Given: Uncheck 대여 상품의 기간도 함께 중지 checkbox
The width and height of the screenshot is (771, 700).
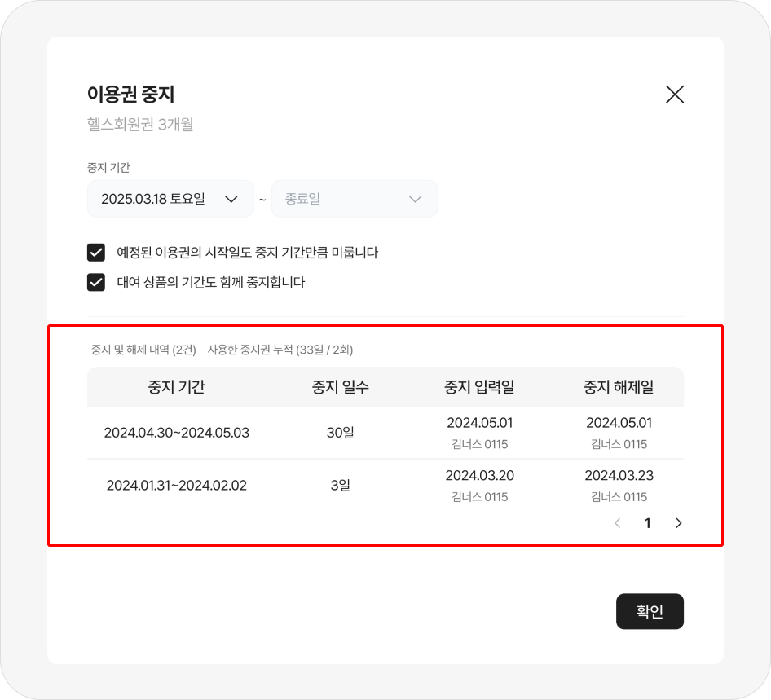Looking at the screenshot, I should tap(96, 283).
